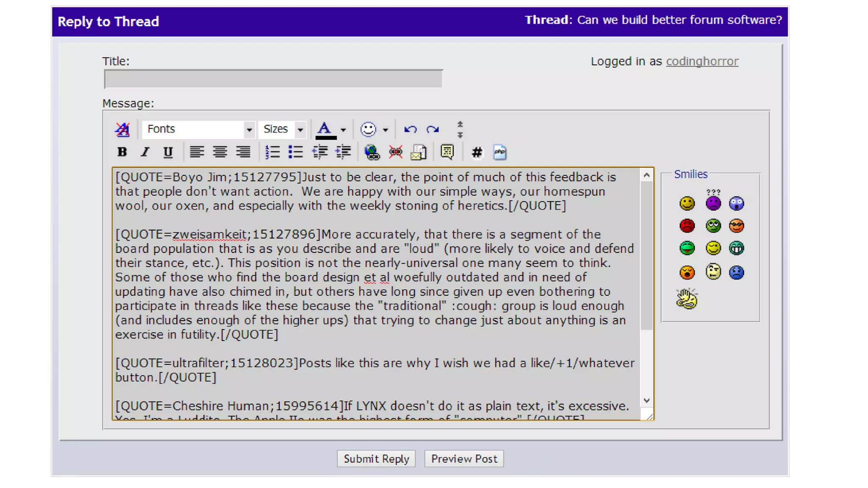Click into the Title input field
Screen dimensions: 868x488
coord(273,79)
